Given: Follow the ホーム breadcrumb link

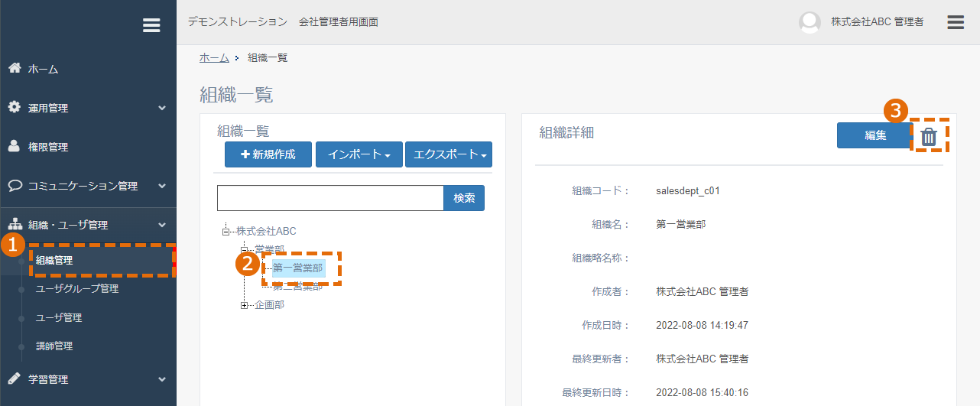Looking at the screenshot, I should (214, 57).
